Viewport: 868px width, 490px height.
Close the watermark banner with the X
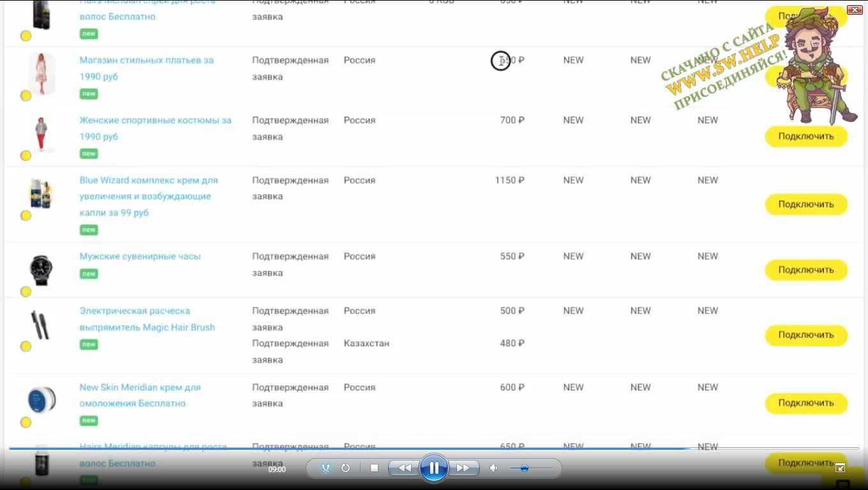[855, 10]
